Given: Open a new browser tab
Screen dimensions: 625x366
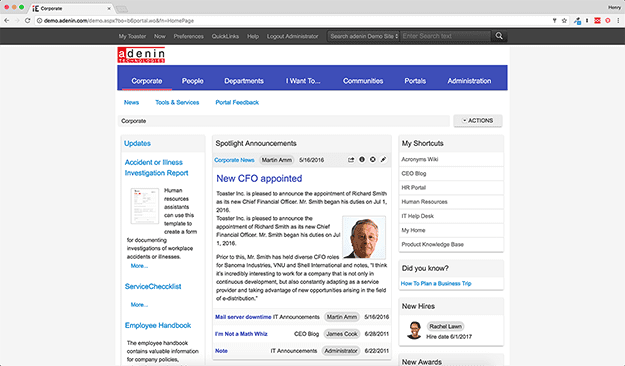Looking at the screenshot, I should (x=122, y=9).
